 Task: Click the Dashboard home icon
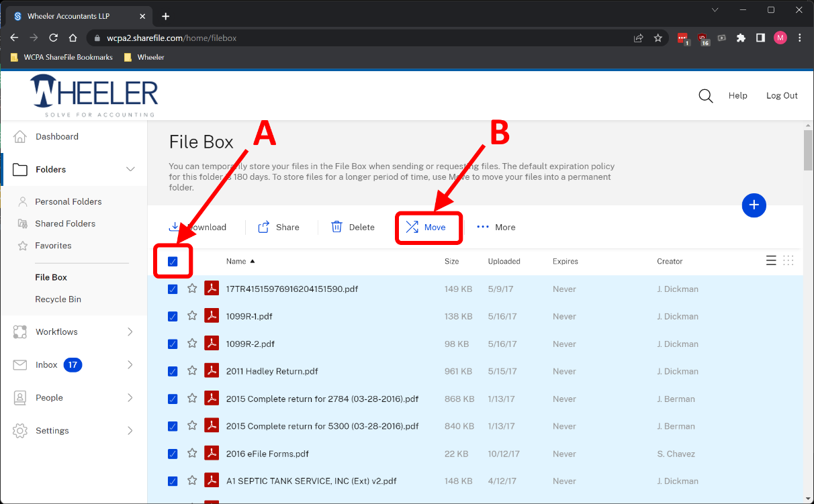[20, 136]
